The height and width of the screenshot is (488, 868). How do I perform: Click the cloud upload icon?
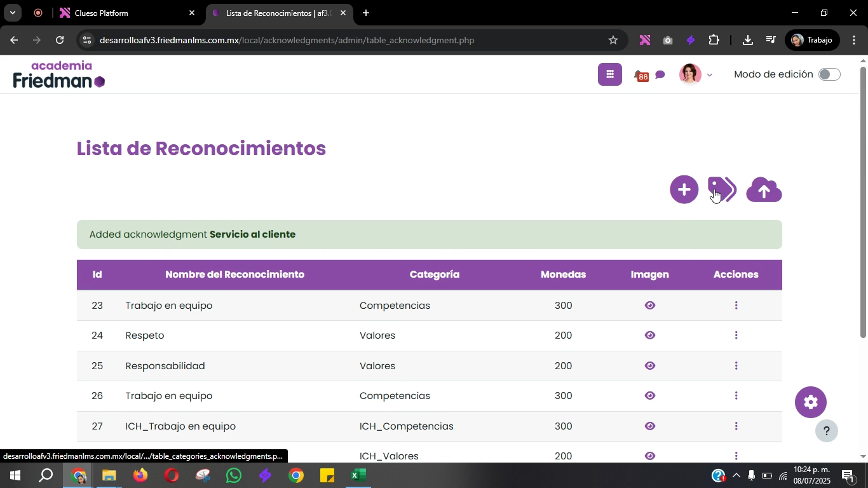764,189
